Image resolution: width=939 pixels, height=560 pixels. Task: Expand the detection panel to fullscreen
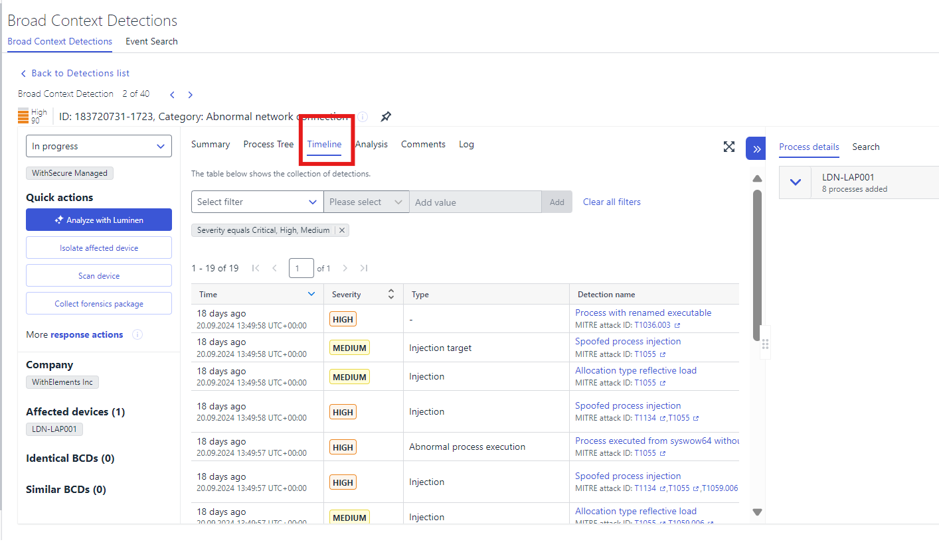(729, 147)
